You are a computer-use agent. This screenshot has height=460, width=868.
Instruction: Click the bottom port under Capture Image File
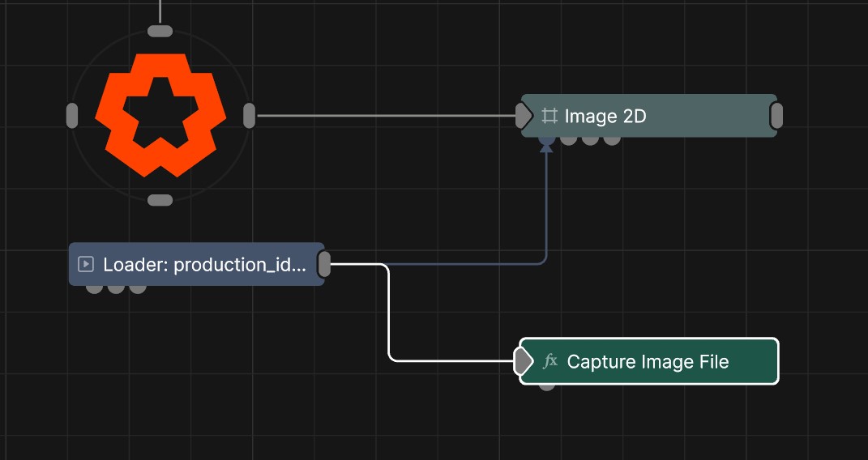pos(547,385)
